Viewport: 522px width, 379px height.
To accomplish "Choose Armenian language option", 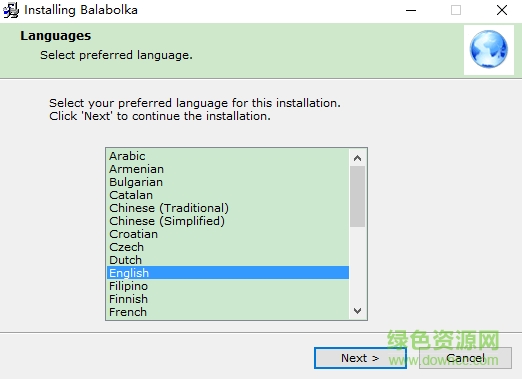I will [x=228, y=169].
